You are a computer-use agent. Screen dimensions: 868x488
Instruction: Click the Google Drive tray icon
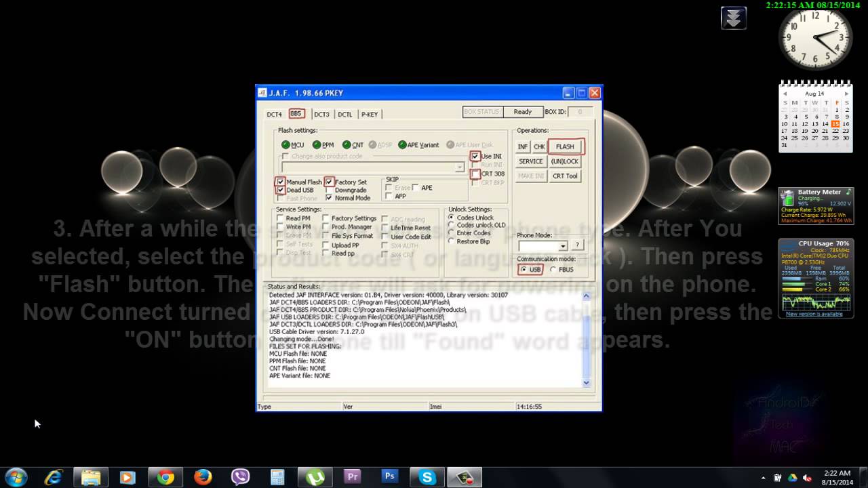(x=792, y=477)
